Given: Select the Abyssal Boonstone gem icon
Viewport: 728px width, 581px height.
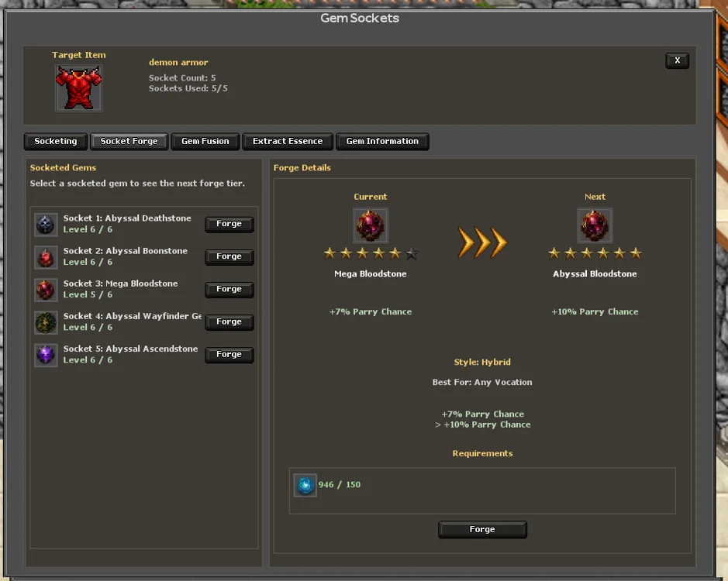Looking at the screenshot, I should coord(46,257).
